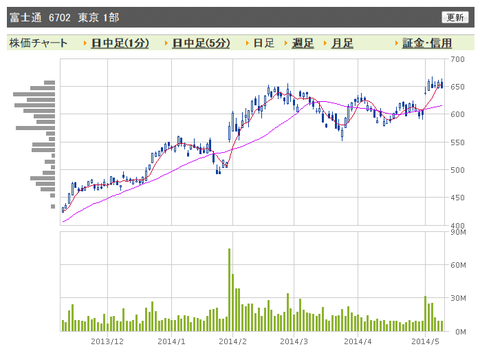Click the 富士通 6702 東京 1部 title
Viewport: 480px width, 360px height.
point(64,17)
